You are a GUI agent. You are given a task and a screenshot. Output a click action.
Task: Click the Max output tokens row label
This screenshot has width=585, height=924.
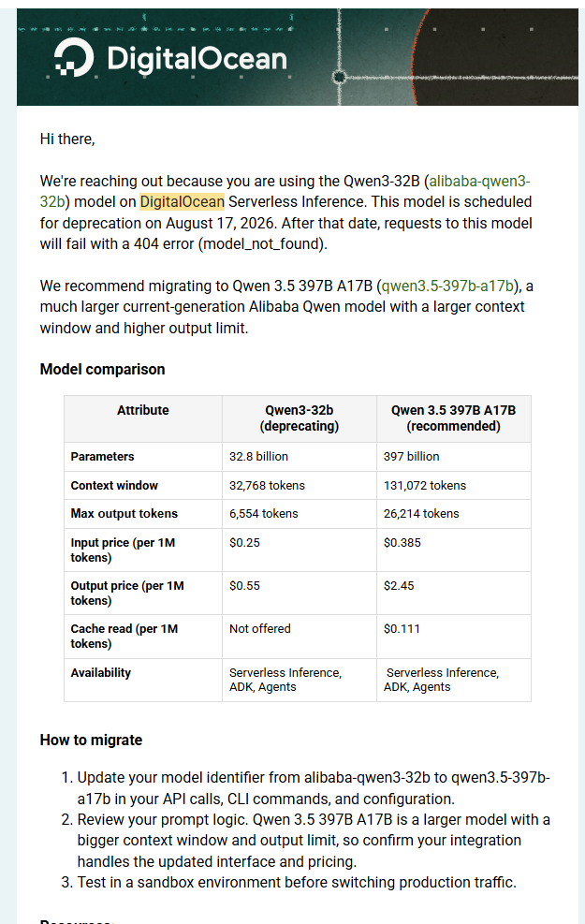(124, 513)
